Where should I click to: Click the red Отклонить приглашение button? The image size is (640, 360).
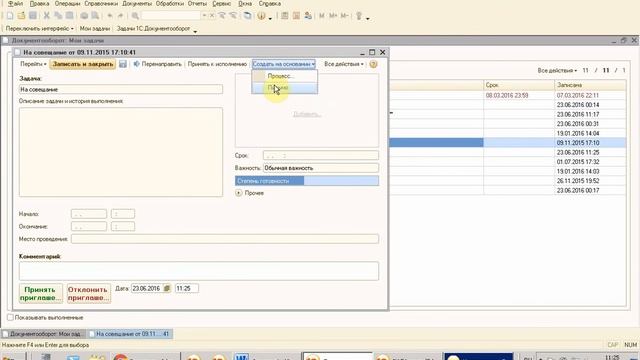point(89,293)
